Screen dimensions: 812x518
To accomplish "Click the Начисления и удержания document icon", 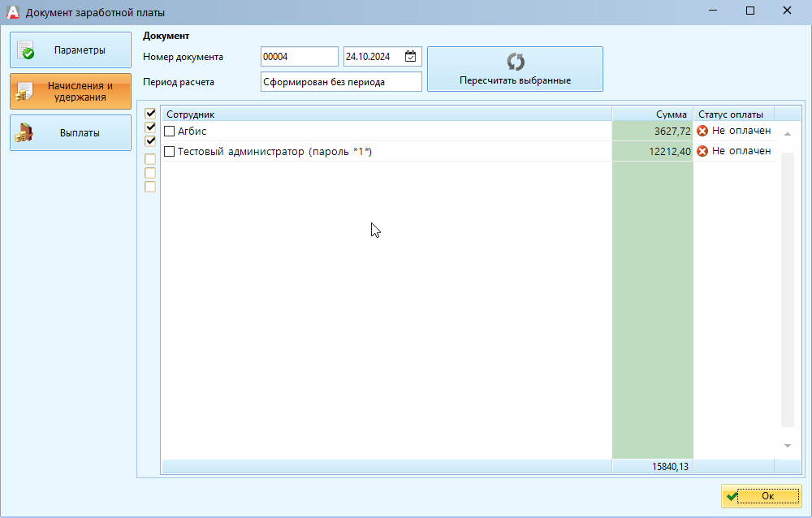I will (25, 92).
